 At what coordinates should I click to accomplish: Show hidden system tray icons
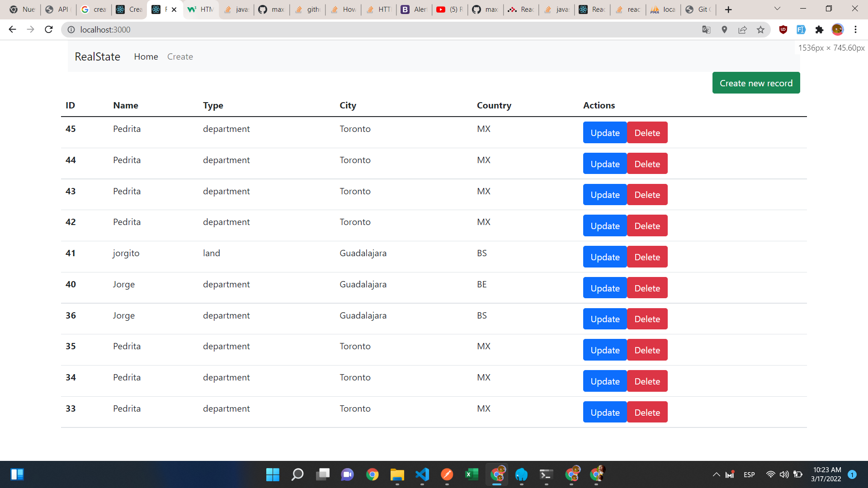(716, 474)
